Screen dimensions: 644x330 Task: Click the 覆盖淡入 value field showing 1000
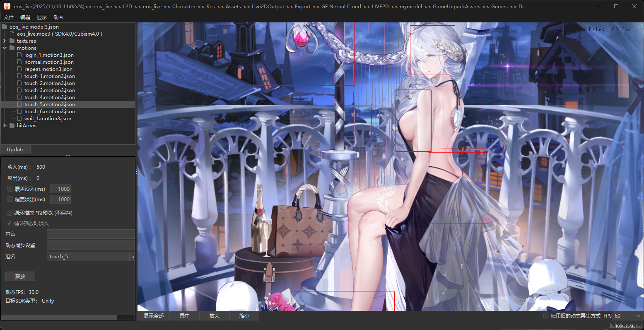coord(60,189)
